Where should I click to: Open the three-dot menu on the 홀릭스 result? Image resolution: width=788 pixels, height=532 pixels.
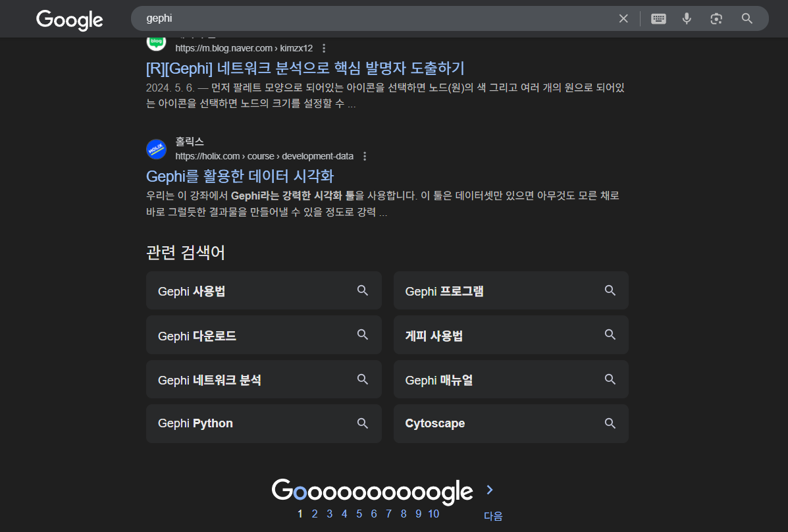coord(365,156)
